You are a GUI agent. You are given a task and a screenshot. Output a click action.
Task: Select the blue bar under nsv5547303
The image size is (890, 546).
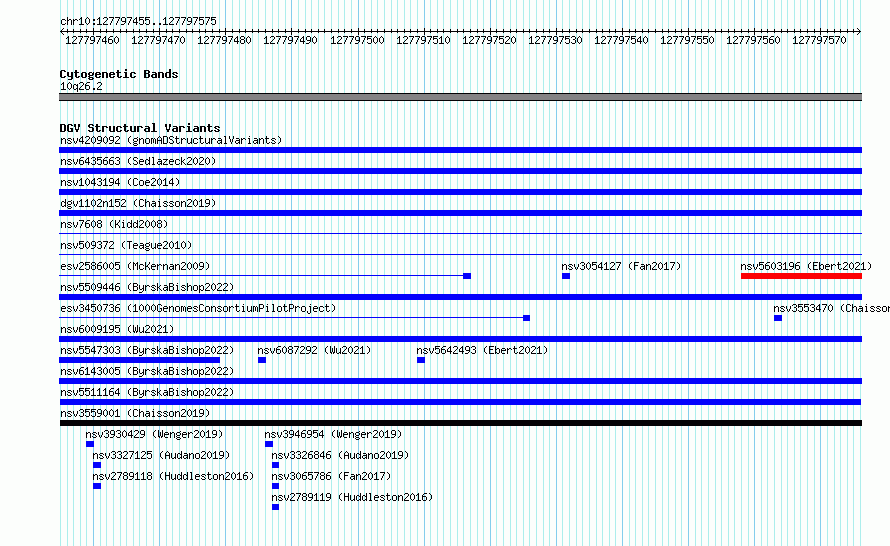(x=140, y=360)
